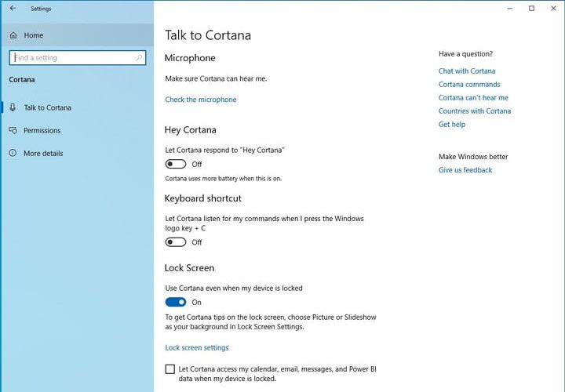Click the microphone icon beside Talk to Cortana
565x392 pixels.
[13, 107]
